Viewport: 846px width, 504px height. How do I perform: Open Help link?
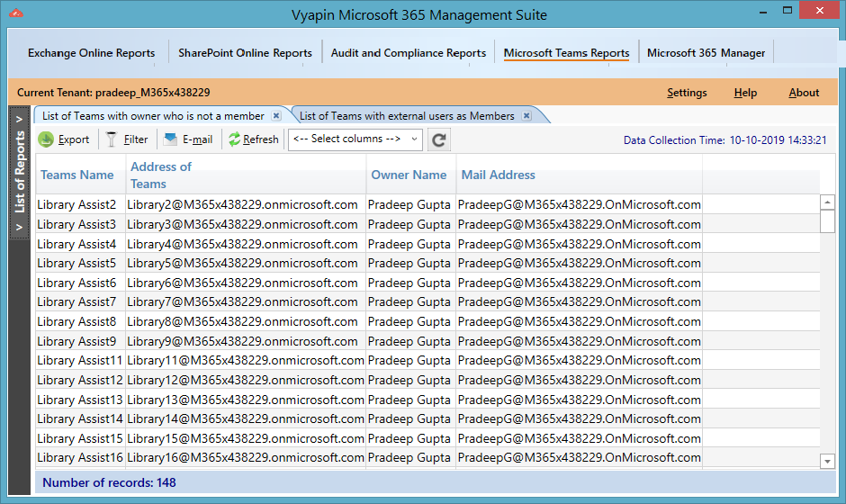(x=745, y=93)
